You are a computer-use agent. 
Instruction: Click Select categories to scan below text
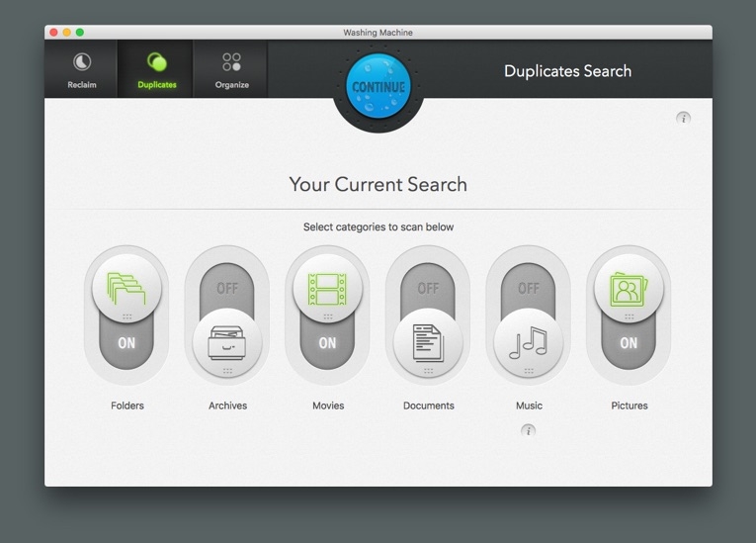(378, 226)
